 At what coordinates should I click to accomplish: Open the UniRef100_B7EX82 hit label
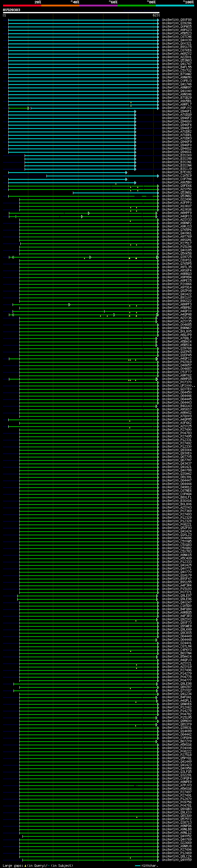177,172
